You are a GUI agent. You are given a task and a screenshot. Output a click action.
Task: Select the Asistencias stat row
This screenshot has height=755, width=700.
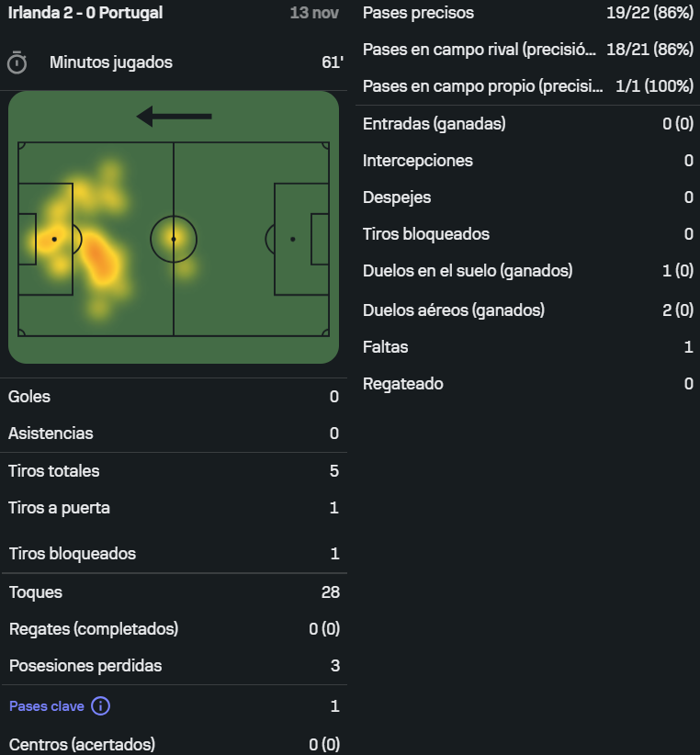pos(174,434)
